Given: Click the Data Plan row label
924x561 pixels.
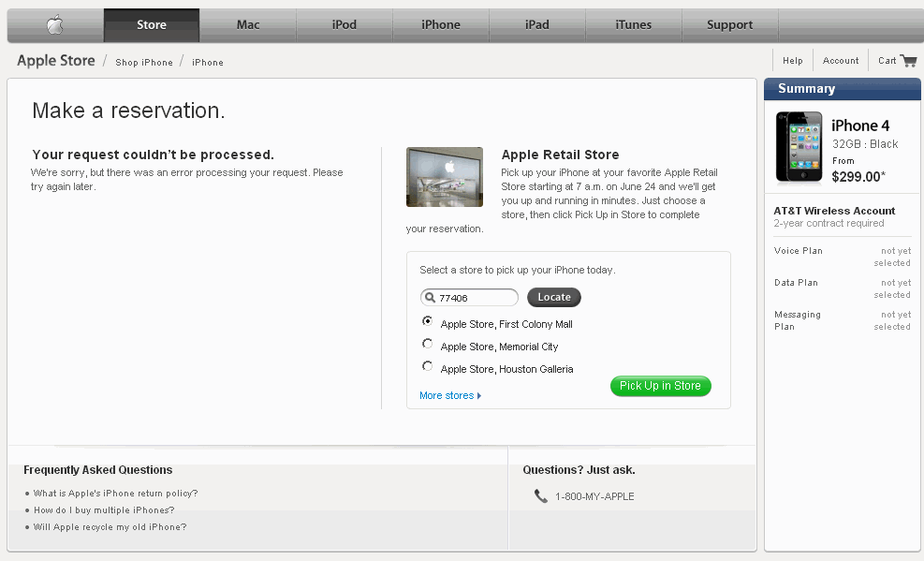Looking at the screenshot, I should (x=796, y=283).
